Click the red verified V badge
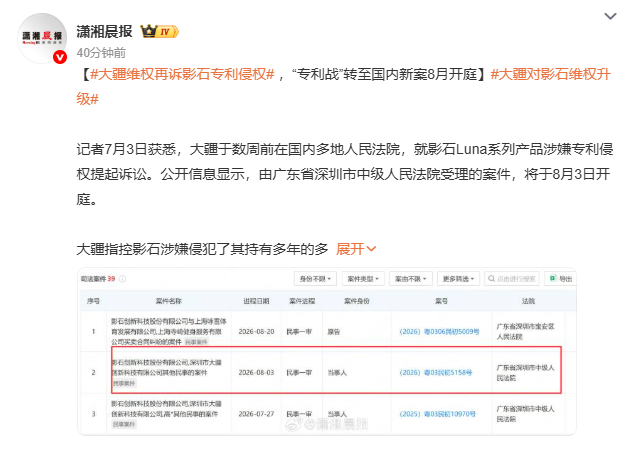The width and height of the screenshot is (633, 453). coord(60,57)
